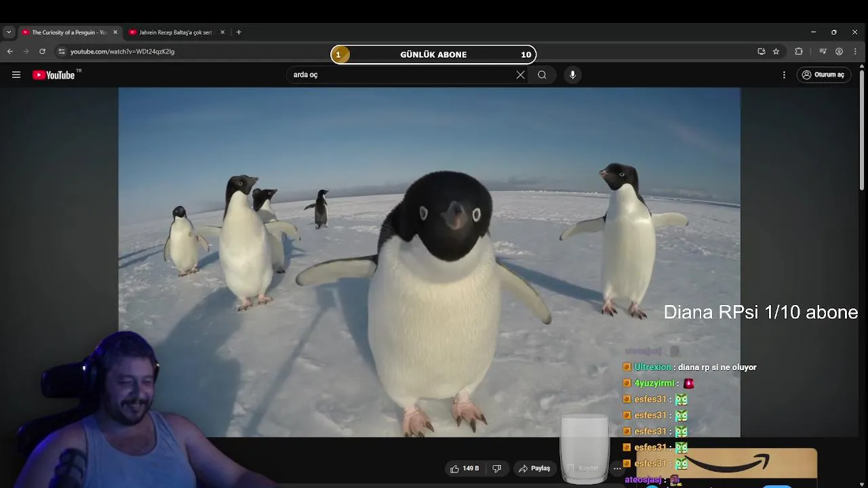Close the 'Jahrein Recep Baltaş'a' tab

tap(222, 32)
